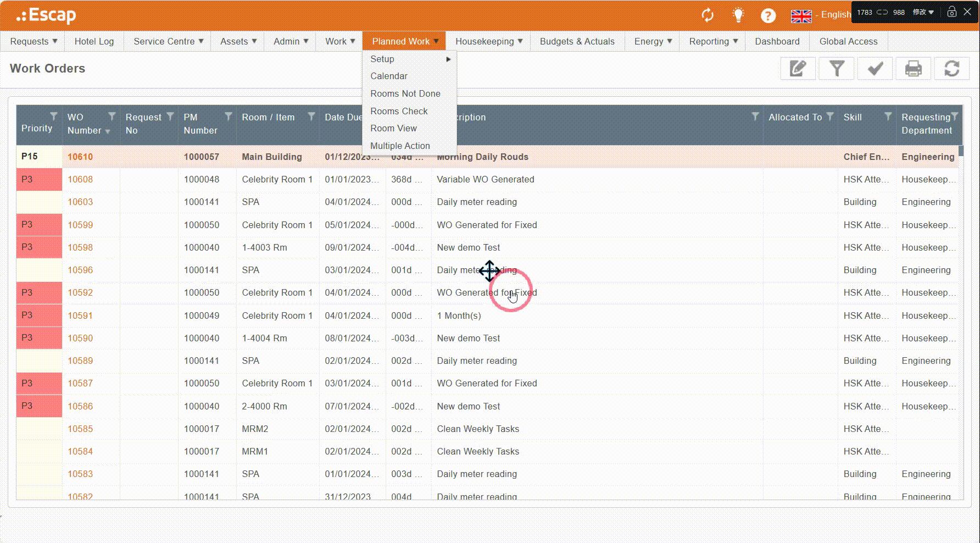The height and width of the screenshot is (543, 980).
Task: Click 'Morning Daily Rouds' description
Action: 482,157
